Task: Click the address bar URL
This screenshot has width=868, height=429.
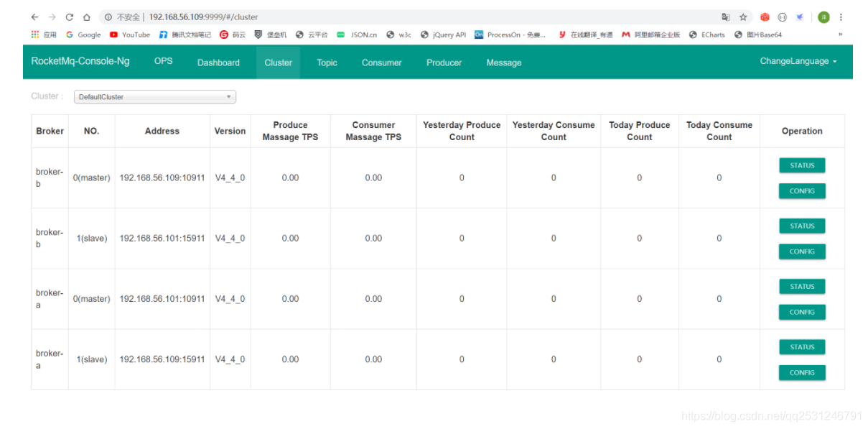Action: click(x=203, y=17)
